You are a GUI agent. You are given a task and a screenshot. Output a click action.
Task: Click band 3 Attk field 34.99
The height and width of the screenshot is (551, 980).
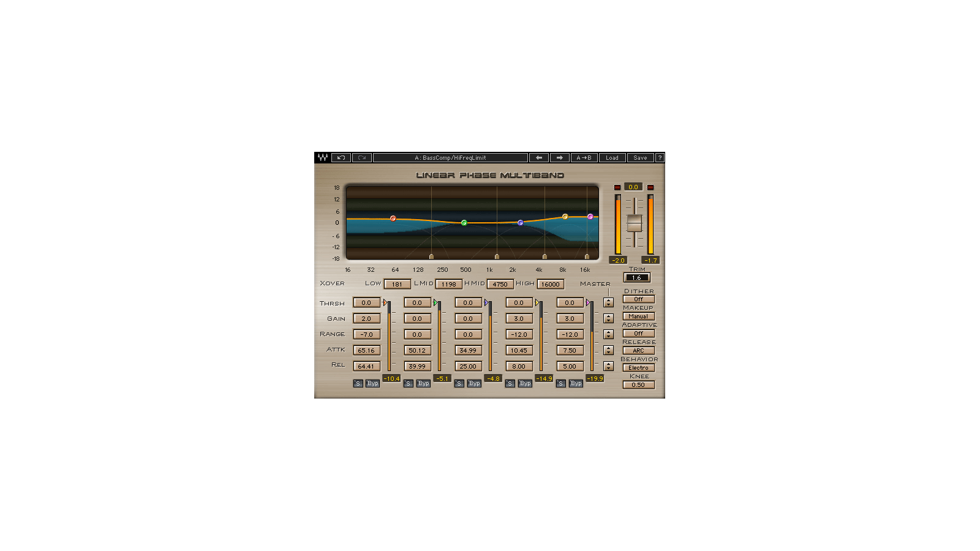469,350
